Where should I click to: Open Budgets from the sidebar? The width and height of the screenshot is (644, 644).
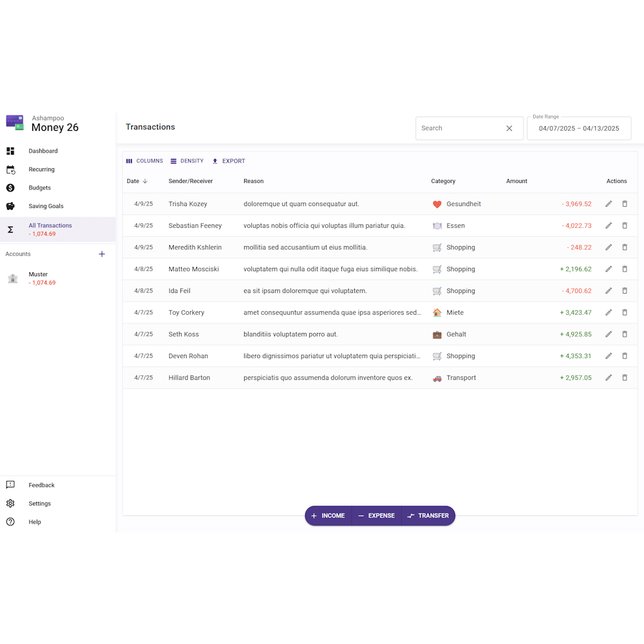coord(39,188)
